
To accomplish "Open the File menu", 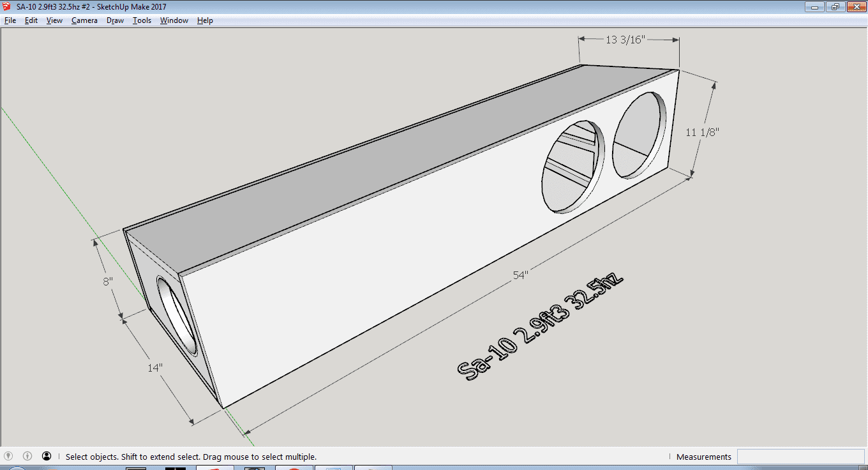I will [10, 20].
